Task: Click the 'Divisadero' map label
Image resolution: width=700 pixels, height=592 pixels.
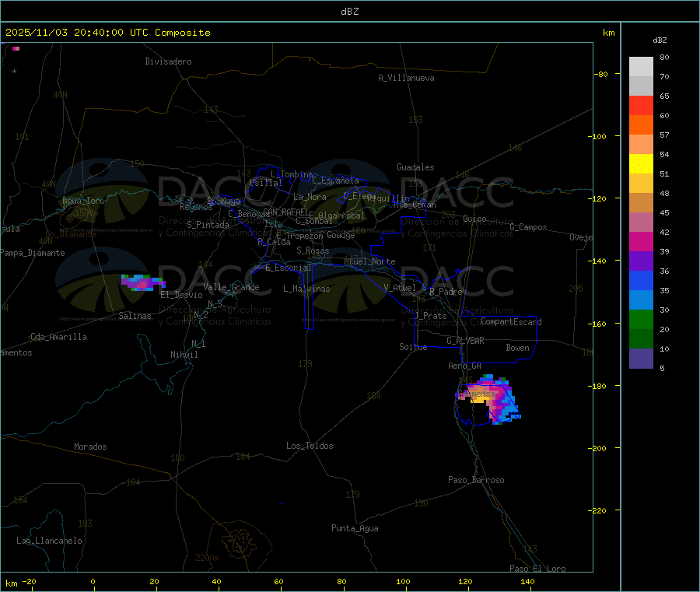Action: (x=168, y=61)
